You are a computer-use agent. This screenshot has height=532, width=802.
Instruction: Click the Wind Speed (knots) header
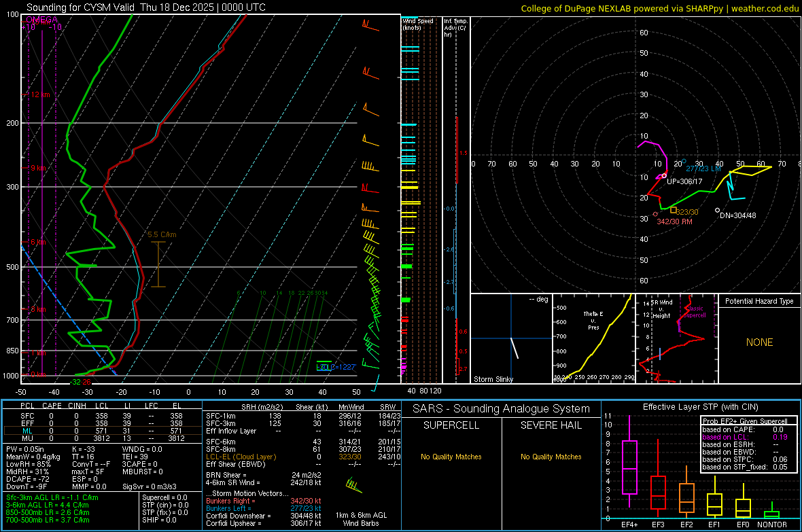click(417, 24)
